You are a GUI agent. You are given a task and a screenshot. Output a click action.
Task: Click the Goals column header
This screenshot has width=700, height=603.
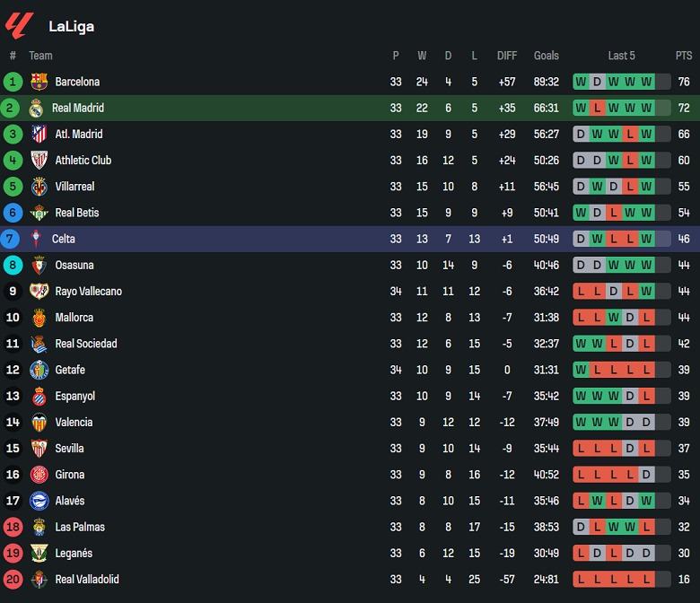point(546,56)
